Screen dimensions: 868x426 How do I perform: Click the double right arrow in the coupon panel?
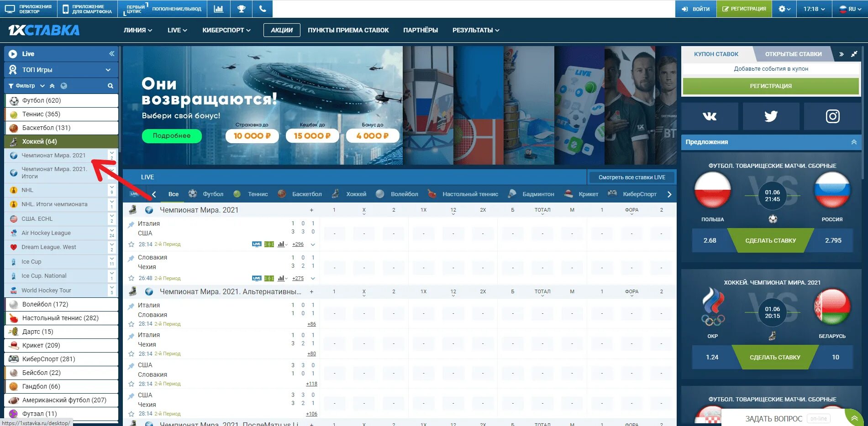pyautogui.click(x=841, y=54)
